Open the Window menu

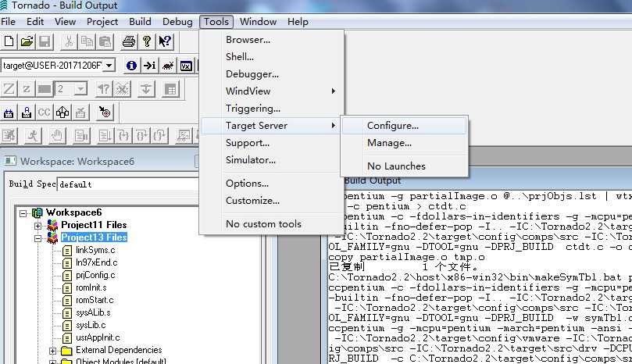tap(258, 21)
